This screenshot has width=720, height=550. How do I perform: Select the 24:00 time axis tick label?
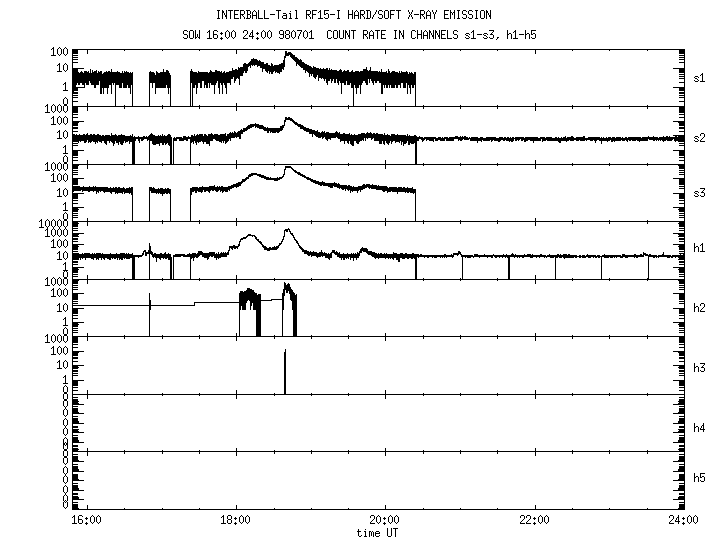tap(683, 520)
